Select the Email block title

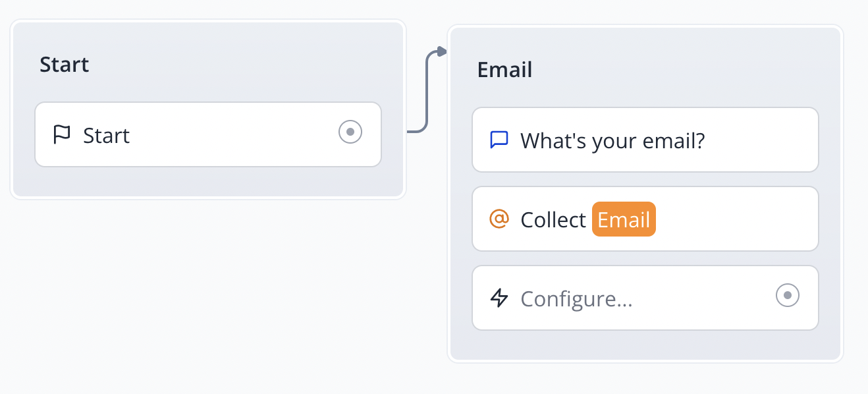504,70
